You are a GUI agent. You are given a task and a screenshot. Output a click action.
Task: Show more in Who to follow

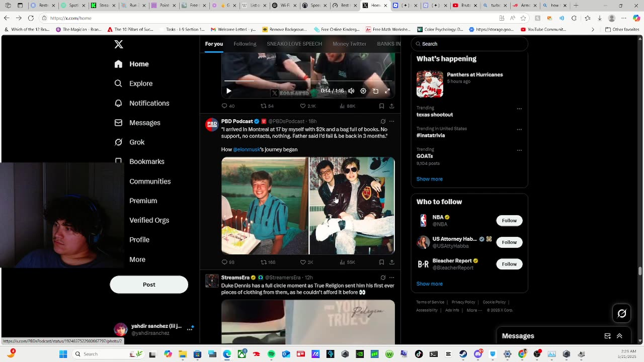pyautogui.click(x=429, y=284)
